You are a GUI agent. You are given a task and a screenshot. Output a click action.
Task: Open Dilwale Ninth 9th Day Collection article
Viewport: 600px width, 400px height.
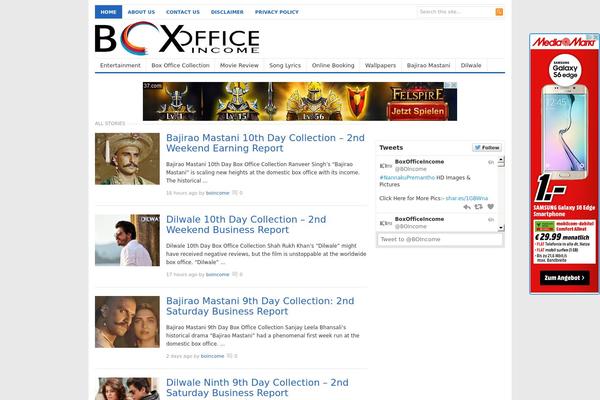257,387
